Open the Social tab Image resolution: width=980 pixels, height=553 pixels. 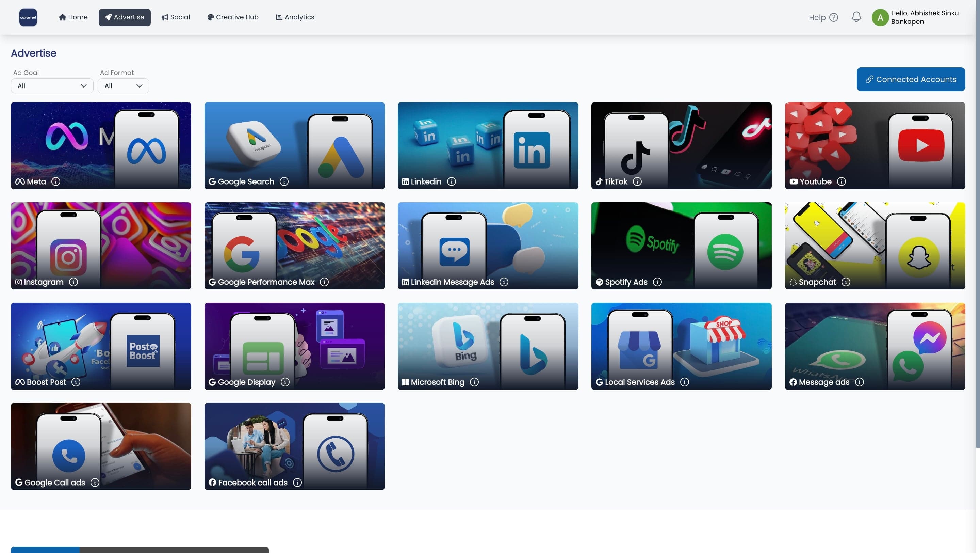click(x=175, y=17)
